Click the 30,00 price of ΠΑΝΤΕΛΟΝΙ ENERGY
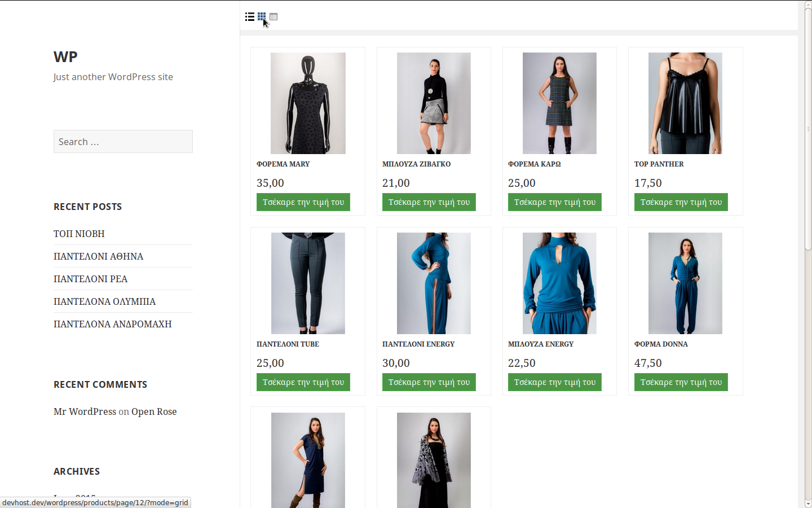This screenshot has height=508, width=812. pos(396,363)
